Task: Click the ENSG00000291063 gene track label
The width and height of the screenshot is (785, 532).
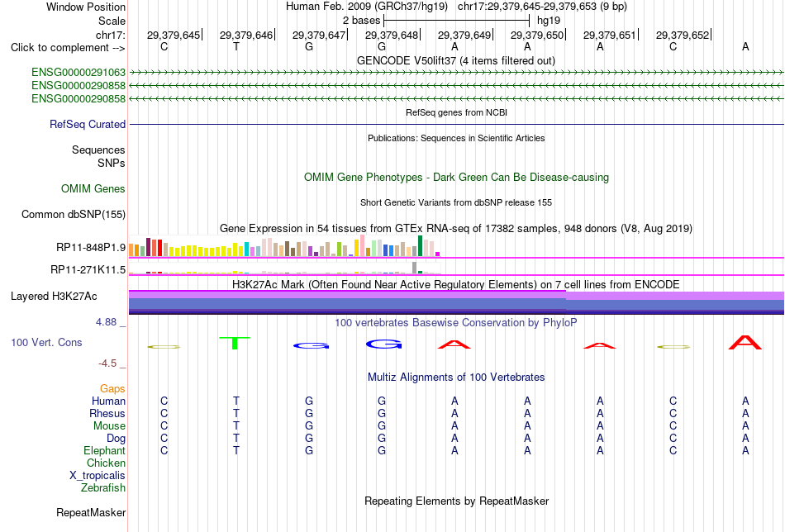Action: point(78,73)
